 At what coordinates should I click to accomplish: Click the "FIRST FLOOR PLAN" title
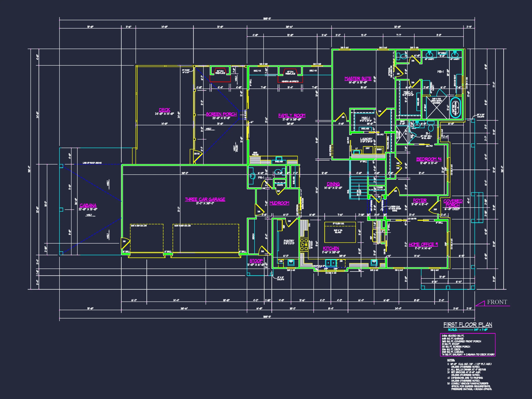tap(468, 325)
